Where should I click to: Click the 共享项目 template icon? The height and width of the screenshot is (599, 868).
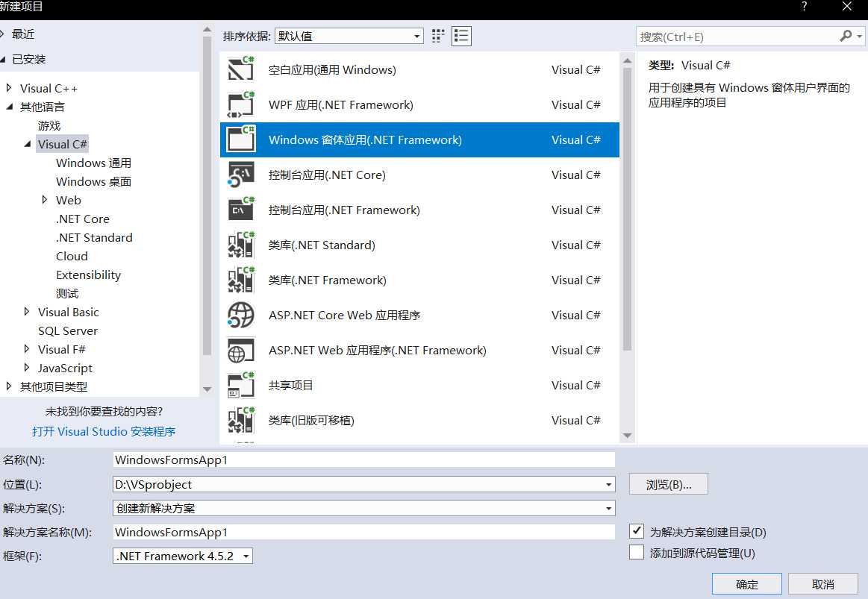(x=241, y=385)
